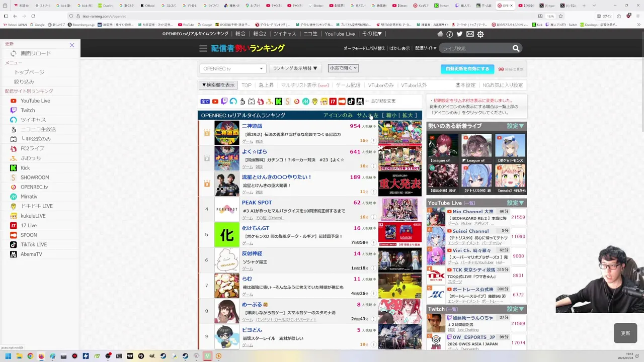This screenshot has width=644, height=362.
Task: Go to ツイキャス in top navigation
Action: (285, 34)
